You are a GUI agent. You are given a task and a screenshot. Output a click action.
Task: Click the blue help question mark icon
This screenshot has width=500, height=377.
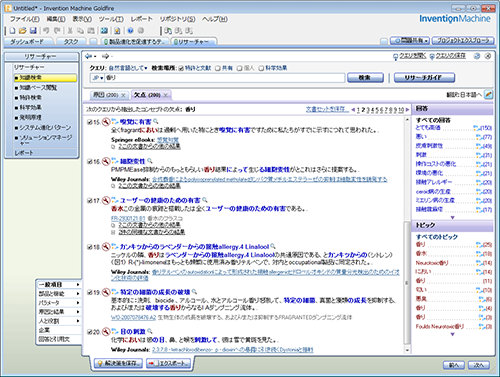click(130, 31)
